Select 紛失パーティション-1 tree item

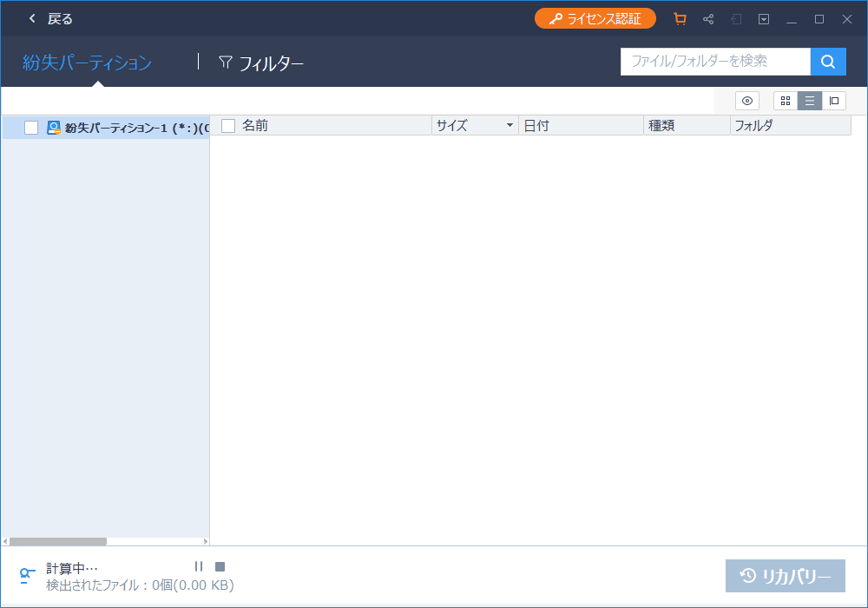106,128
